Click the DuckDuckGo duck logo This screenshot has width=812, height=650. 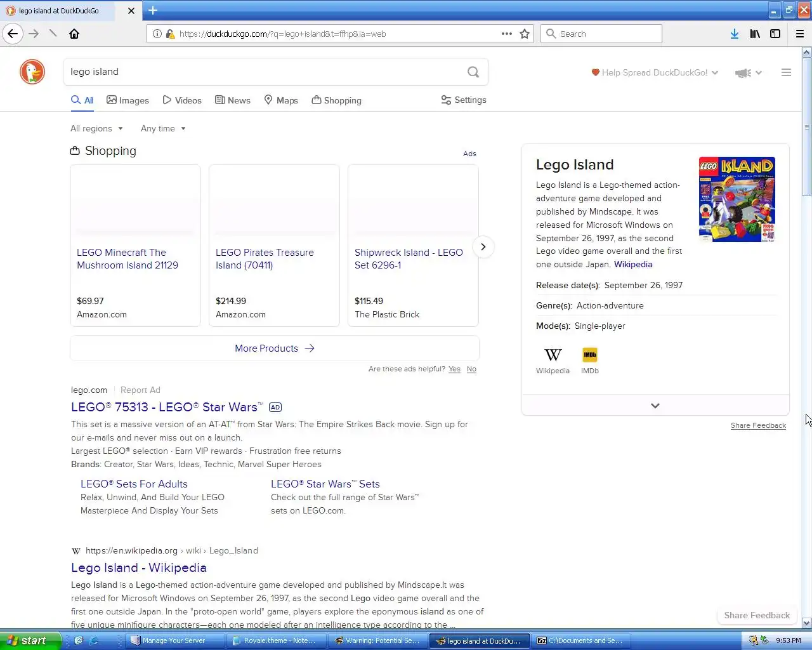pos(32,72)
